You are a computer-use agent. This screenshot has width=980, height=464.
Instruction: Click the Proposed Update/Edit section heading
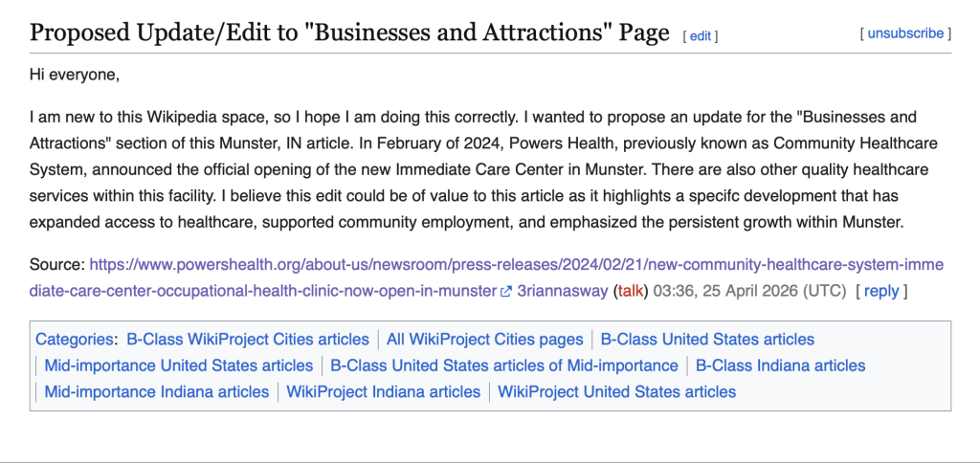[x=349, y=33]
